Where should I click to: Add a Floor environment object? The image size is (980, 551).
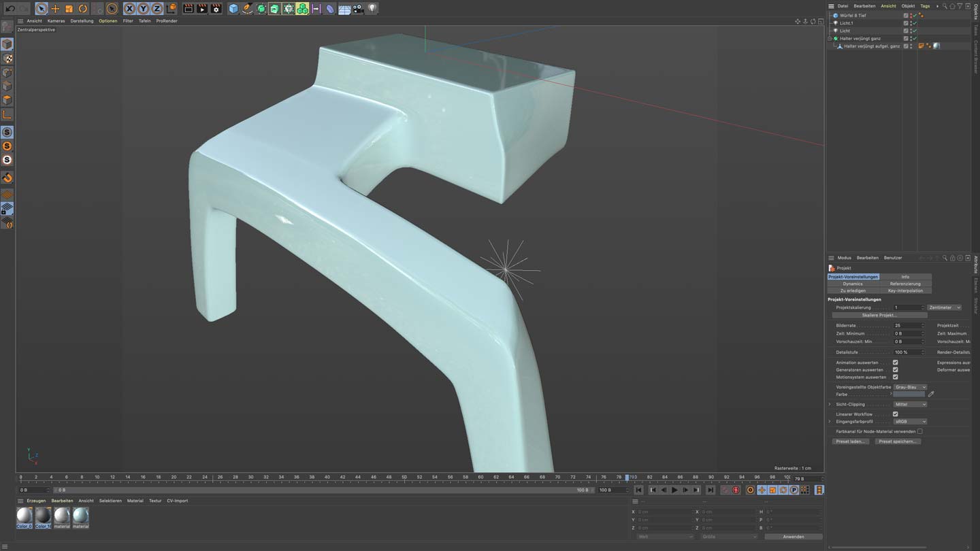(344, 9)
